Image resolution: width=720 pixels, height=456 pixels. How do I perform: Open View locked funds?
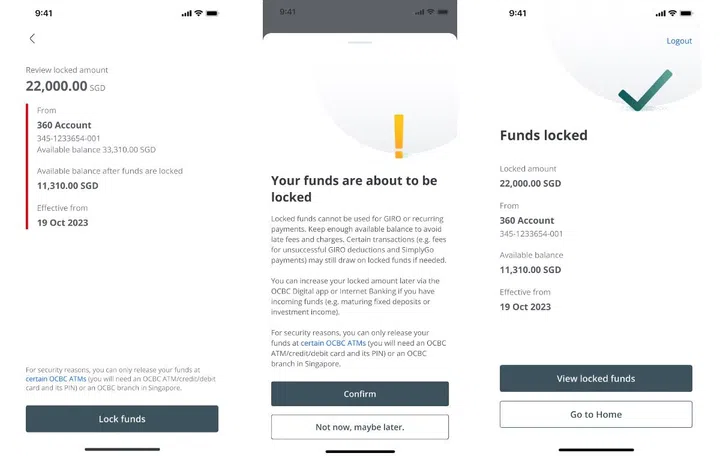coord(595,379)
